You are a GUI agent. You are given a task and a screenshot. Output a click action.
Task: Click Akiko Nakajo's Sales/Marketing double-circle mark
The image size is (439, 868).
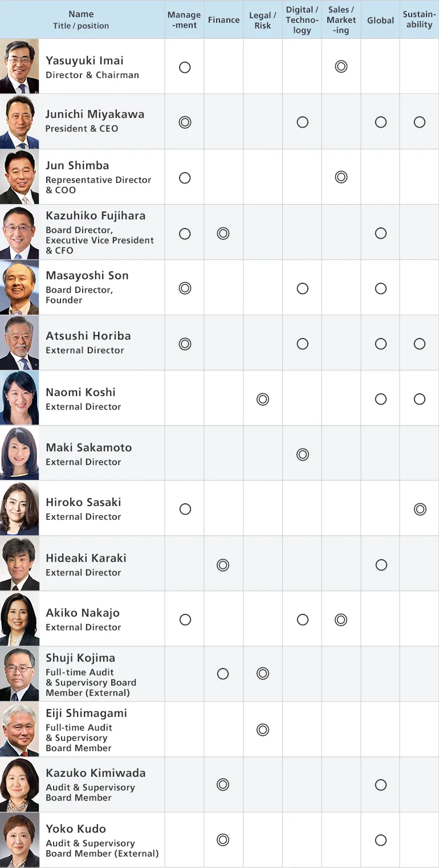[x=341, y=620]
